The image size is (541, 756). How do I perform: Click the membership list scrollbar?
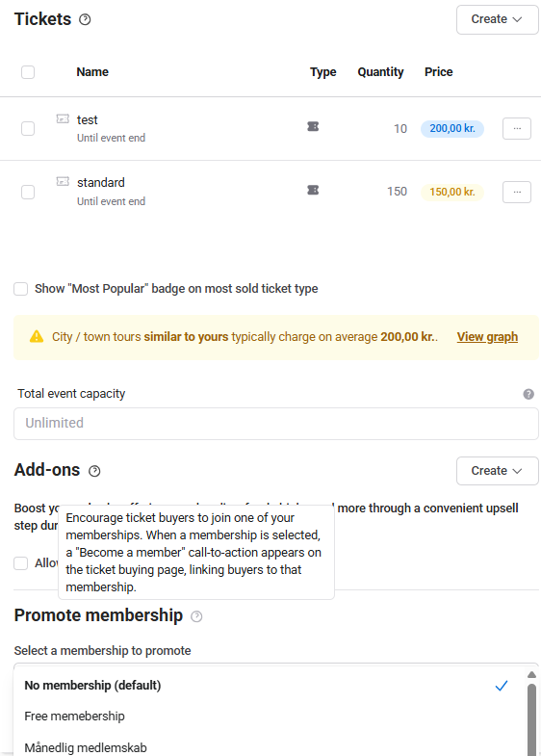pyautogui.click(x=531, y=718)
